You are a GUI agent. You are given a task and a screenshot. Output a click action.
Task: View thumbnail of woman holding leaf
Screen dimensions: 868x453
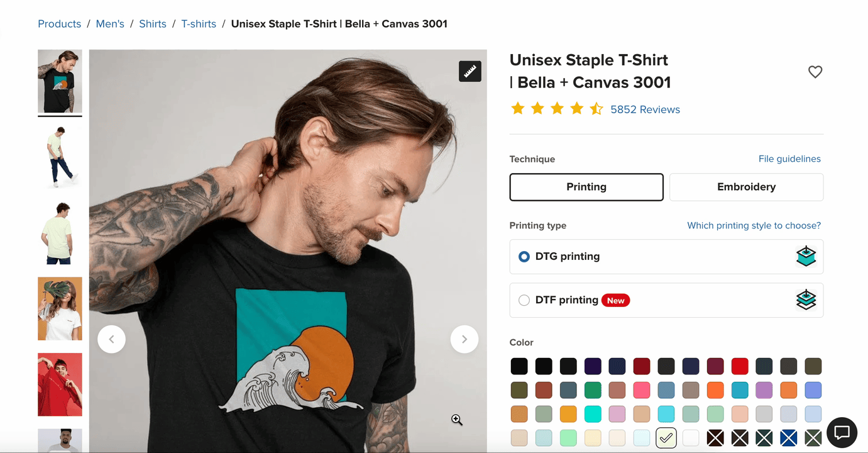pos(60,309)
